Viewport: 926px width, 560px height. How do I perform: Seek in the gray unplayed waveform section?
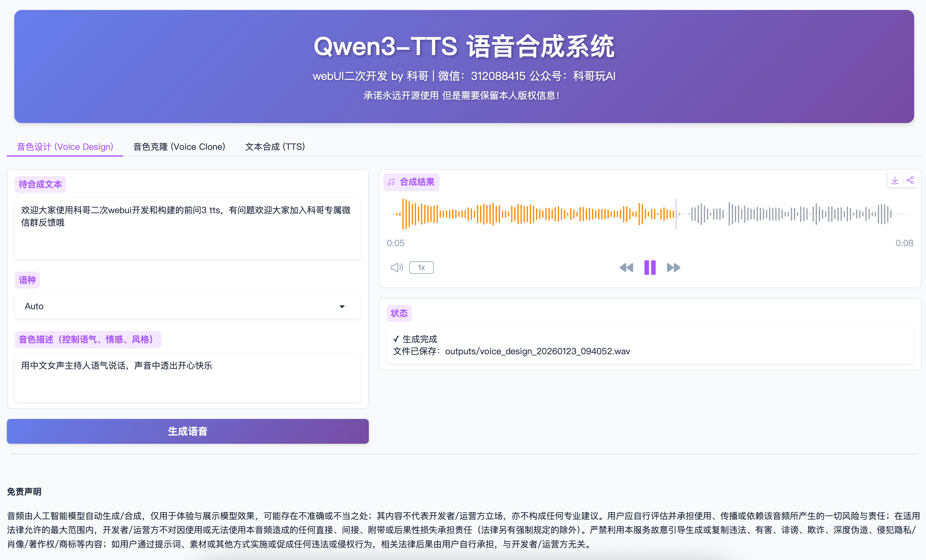coord(789,214)
